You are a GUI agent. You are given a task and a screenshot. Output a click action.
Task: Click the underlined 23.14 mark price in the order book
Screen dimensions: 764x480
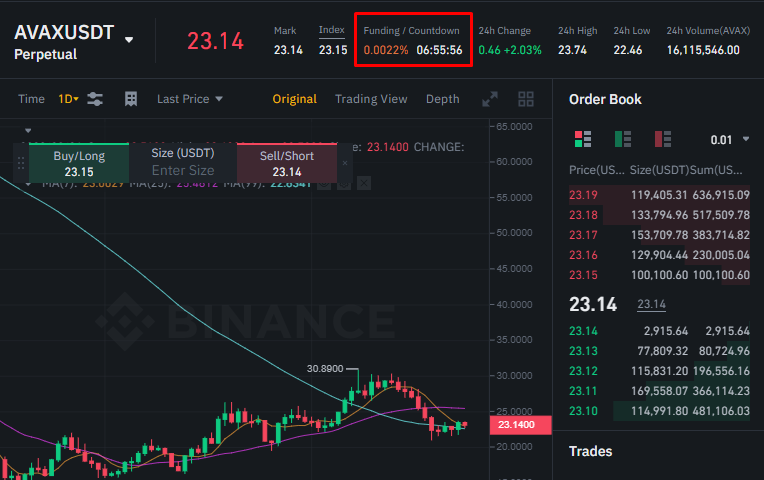pos(651,305)
